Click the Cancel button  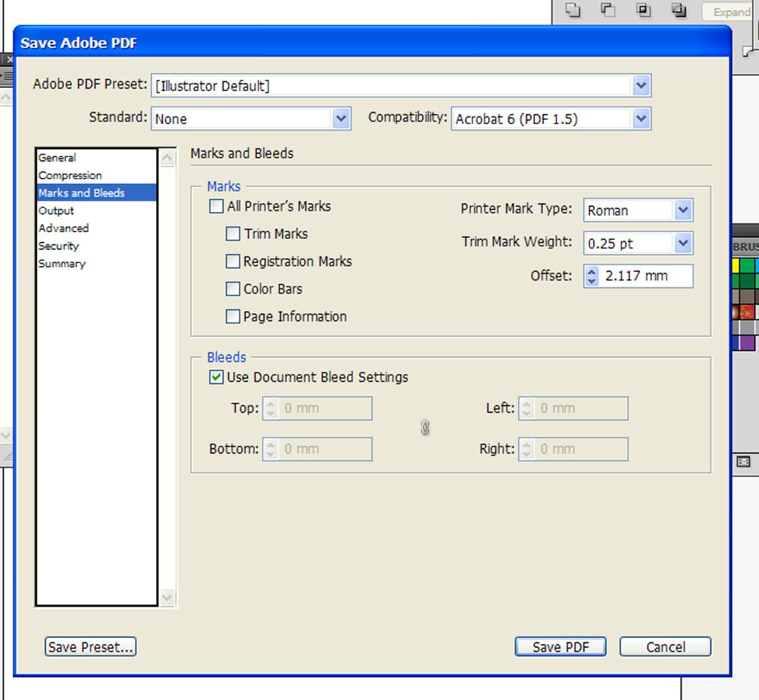click(665, 647)
